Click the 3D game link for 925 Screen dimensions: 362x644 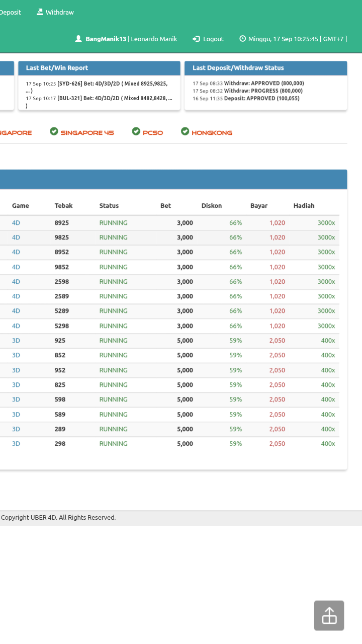click(x=16, y=341)
